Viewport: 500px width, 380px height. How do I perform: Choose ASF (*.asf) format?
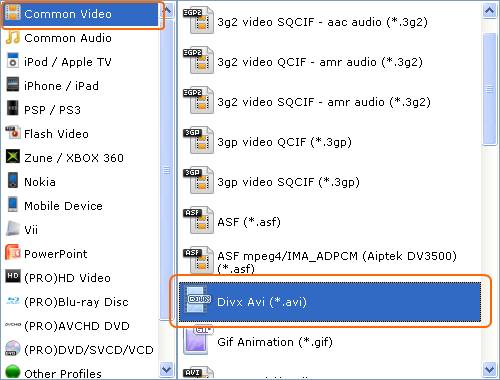click(x=249, y=222)
